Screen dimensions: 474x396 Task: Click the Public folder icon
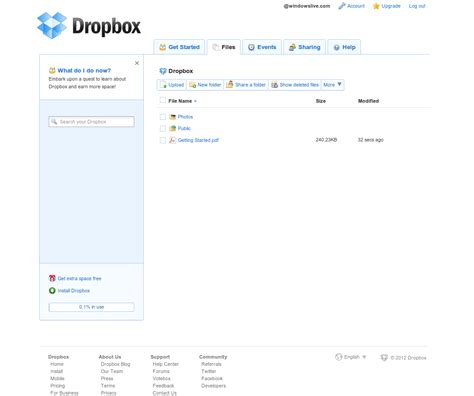(172, 128)
